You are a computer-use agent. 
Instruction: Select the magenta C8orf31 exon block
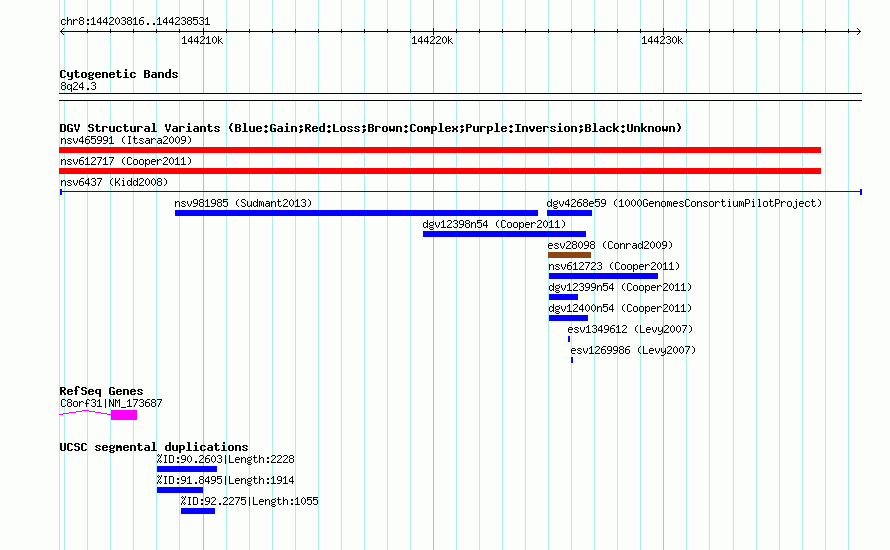pyautogui.click(x=124, y=415)
